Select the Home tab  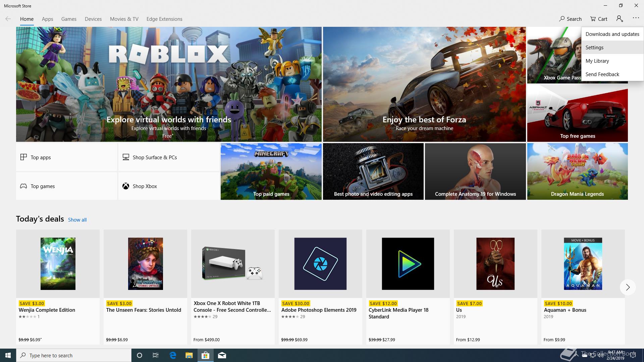click(27, 19)
